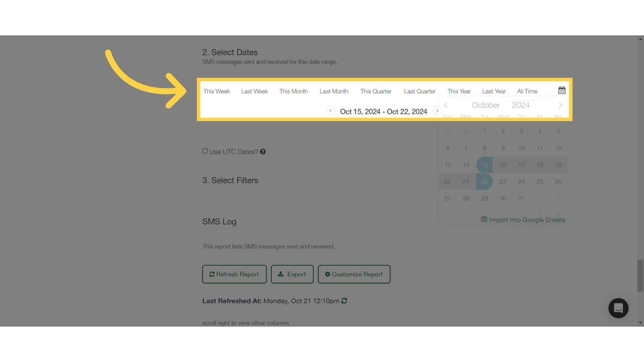Viewport: 644px width, 362px height.
Task: Click the right chevron to go next month
Action: (560, 105)
